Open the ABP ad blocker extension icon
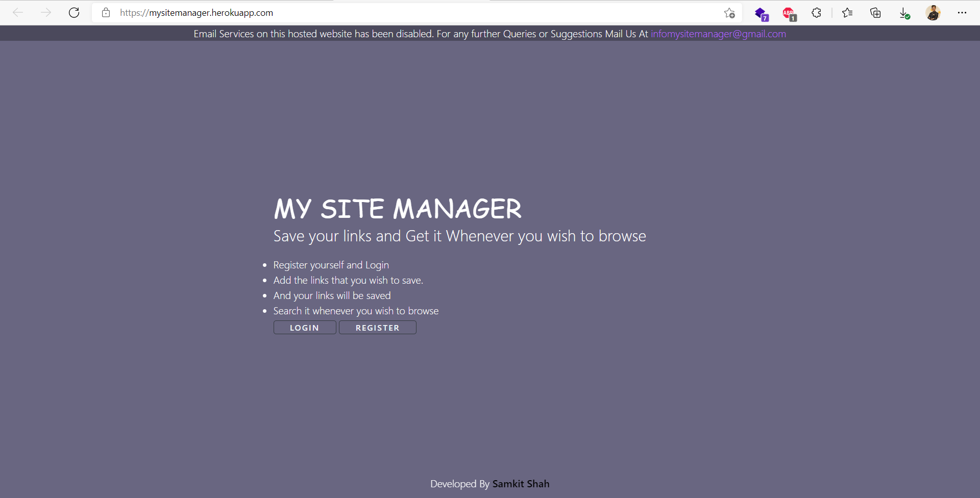This screenshot has height=498, width=980. tap(789, 14)
